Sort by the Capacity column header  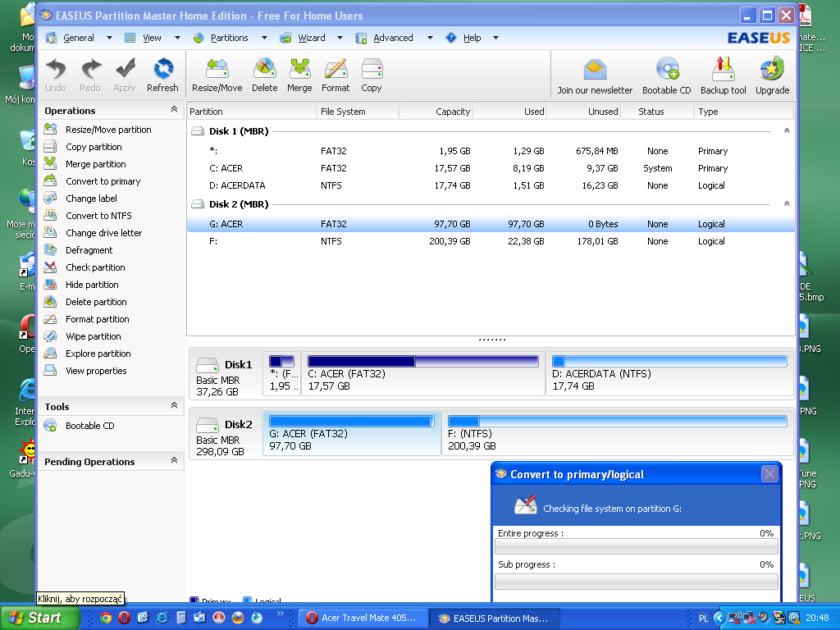tap(436, 112)
